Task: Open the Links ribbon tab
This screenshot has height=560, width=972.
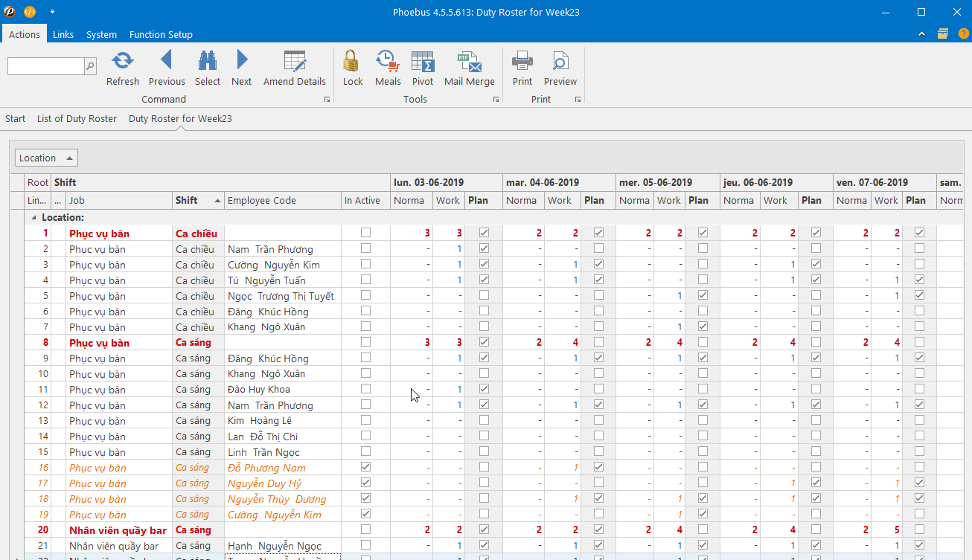Action: [x=63, y=34]
